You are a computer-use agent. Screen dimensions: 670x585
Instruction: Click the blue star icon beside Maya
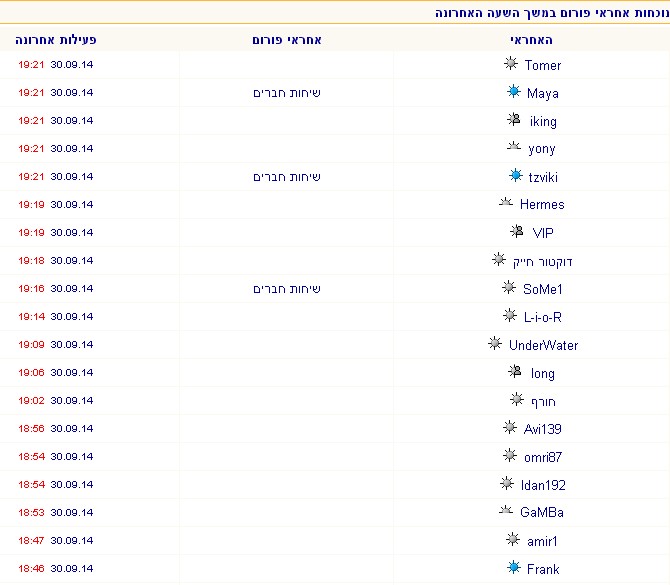point(514,92)
